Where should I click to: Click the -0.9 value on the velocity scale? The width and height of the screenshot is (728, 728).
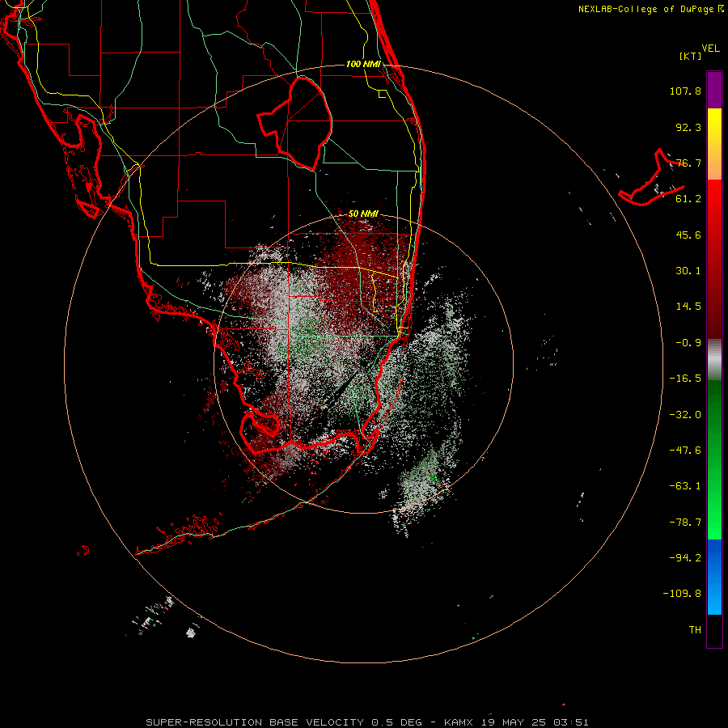[688, 343]
